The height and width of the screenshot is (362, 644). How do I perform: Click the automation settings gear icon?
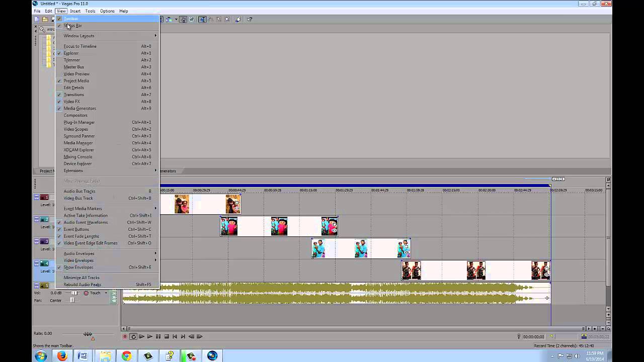point(86,293)
